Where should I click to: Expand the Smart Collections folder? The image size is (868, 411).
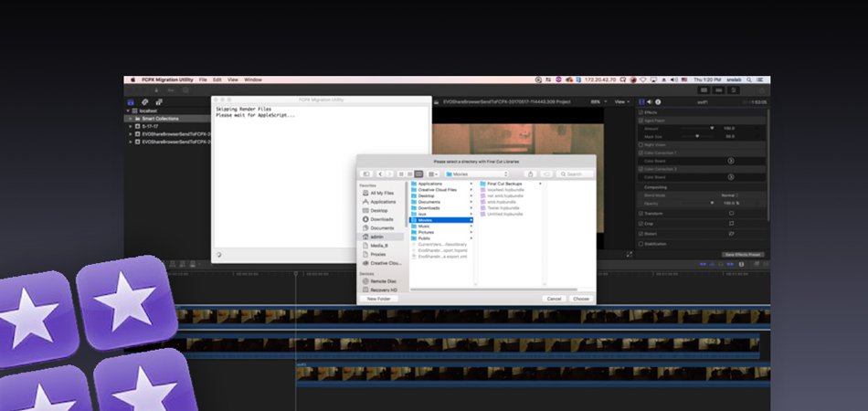coord(131,119)
